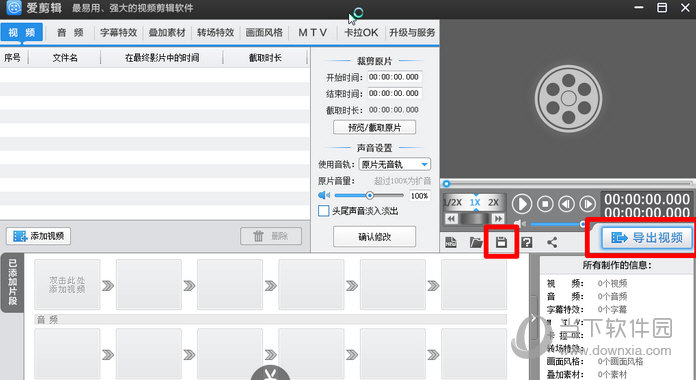Viewport: 696px width, 380px height.
Task: Set playback speed to 2X
Action: (494, 202)
